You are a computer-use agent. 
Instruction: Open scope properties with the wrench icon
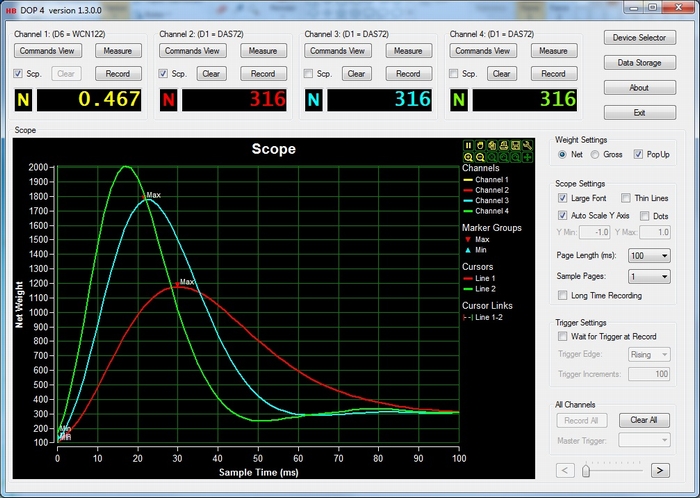coord(527,145)
